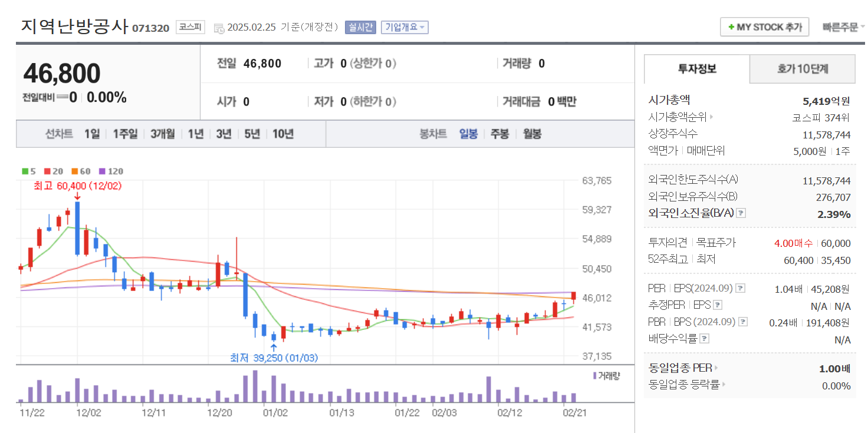Open the PER/EPS help icon
This screenshot has width=868, height=433.
pos(741,289)
